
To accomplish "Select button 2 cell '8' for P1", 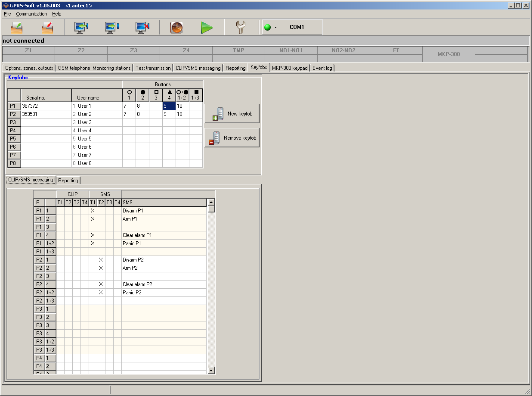I will [x=142, y=106].
